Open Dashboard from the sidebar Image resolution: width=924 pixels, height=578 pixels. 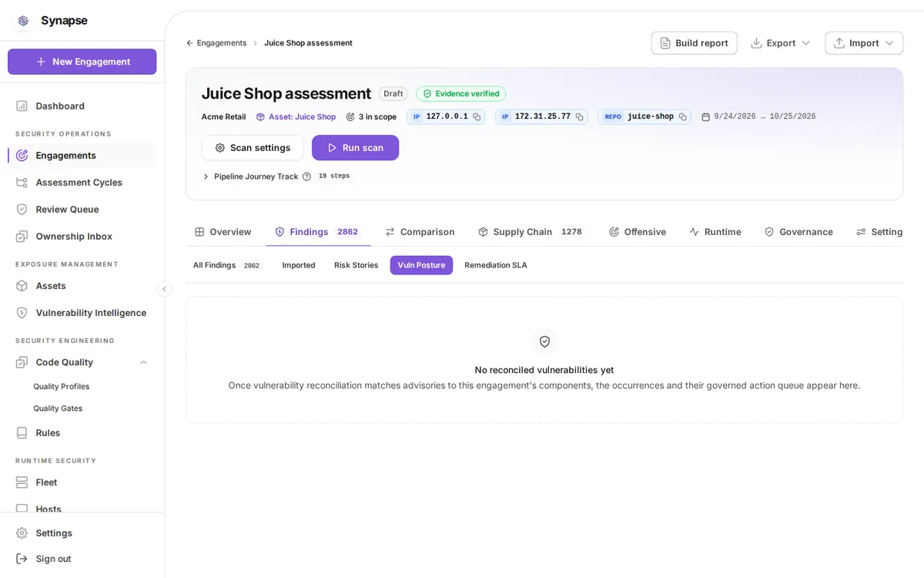point(82,106)
